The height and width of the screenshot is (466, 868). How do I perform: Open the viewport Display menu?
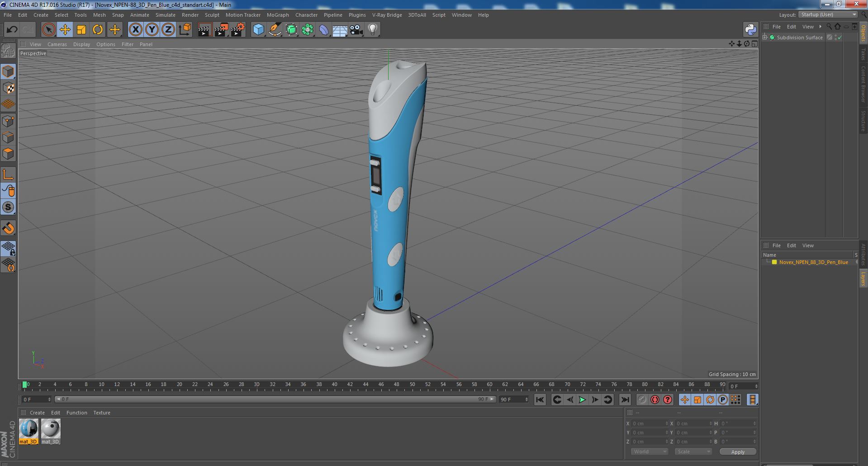(81, 44)
